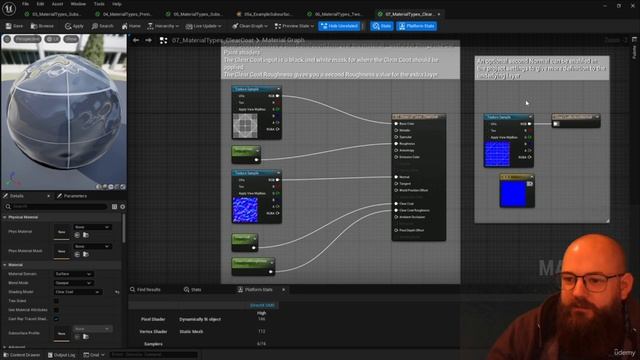Switch to Parameters panel tab

point(72,196)
